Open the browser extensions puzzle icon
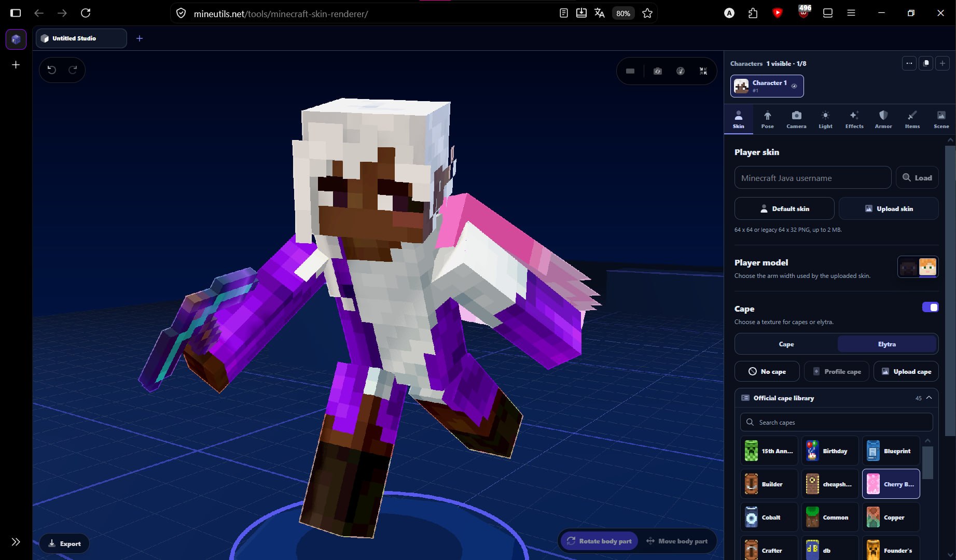Image resolution: width=956 pixels, height=560 pixels. coord(753,13)
